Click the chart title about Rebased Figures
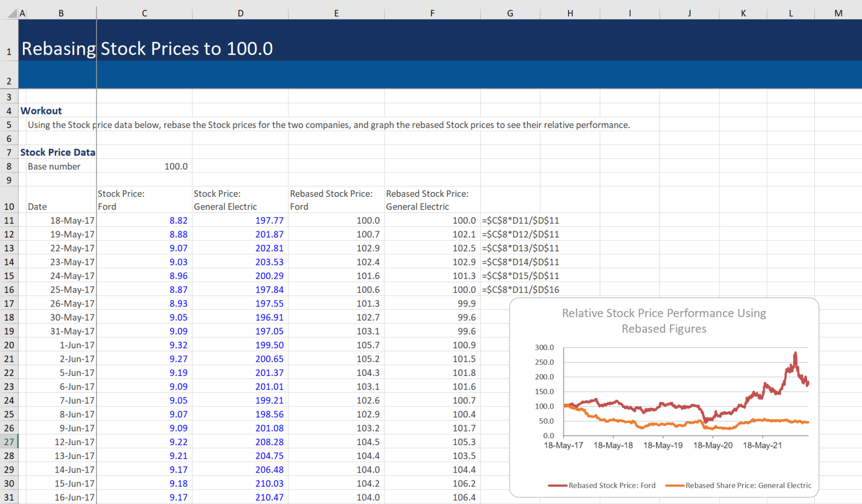The height and width of the screenshot is (504, 862). [664, 320]
